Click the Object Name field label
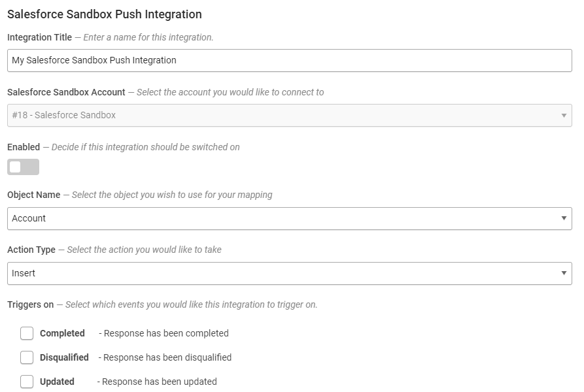The image size is (584, 392). click(33, 195)
